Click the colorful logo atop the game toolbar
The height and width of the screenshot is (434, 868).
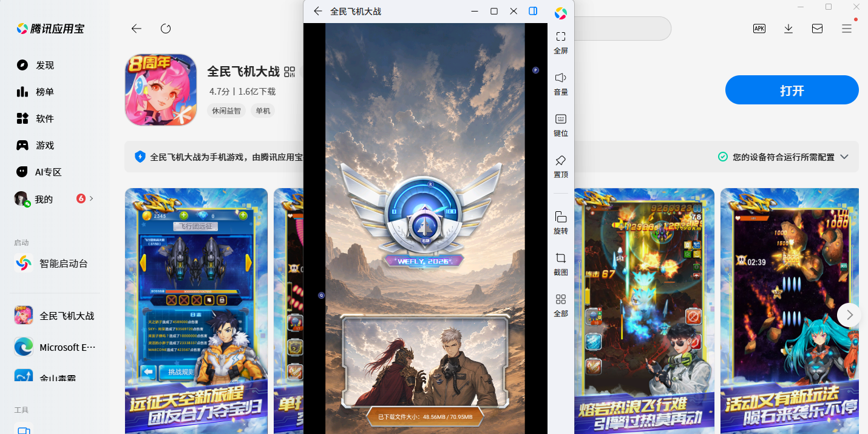[561, 13]
